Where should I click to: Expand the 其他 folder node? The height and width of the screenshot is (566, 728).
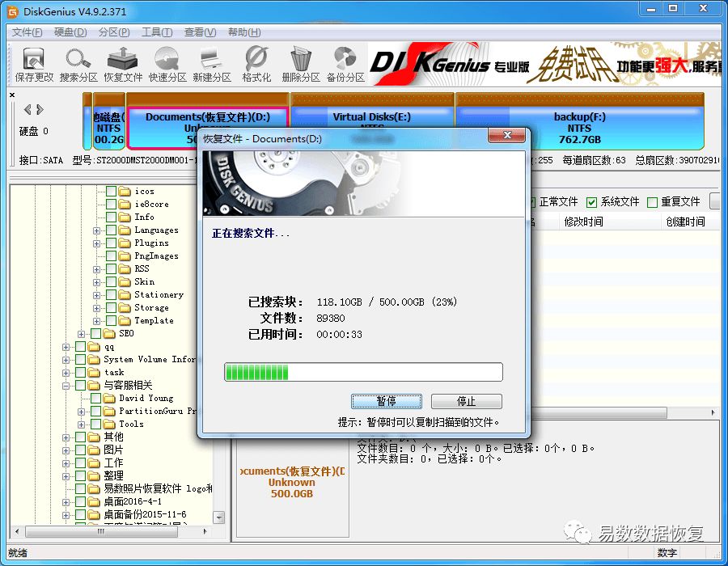pyautogui.click(x=66, y=437)
